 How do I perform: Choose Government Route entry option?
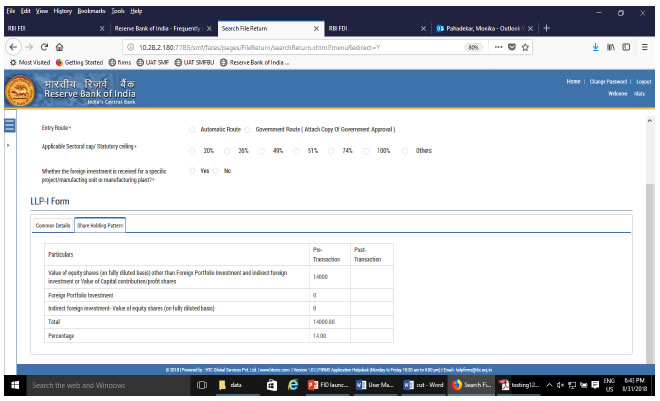(249, 129)
